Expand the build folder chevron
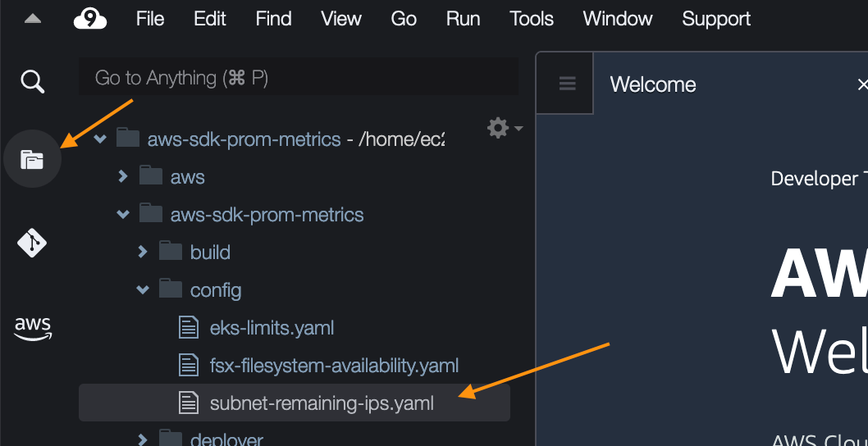868x446 pixels. click(143, 252)
